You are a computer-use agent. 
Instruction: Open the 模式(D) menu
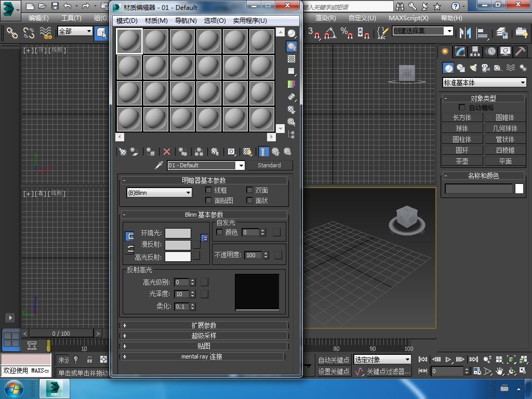pos(127,21)
